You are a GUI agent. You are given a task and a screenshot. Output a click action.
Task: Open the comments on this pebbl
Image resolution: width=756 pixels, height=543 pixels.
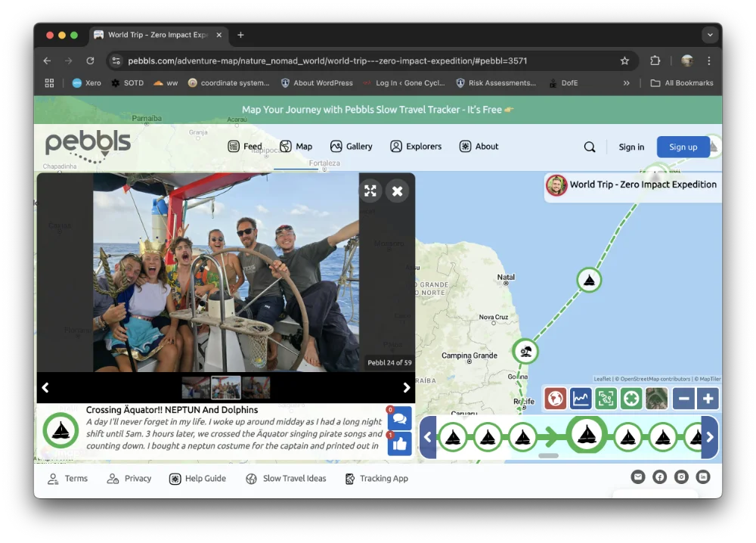pyautogui.click(x=400, y=418)
